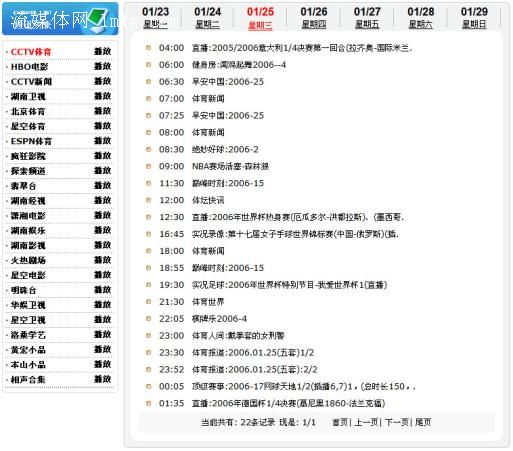Click the 流媒体网 logo banner

tap(60, 19)
